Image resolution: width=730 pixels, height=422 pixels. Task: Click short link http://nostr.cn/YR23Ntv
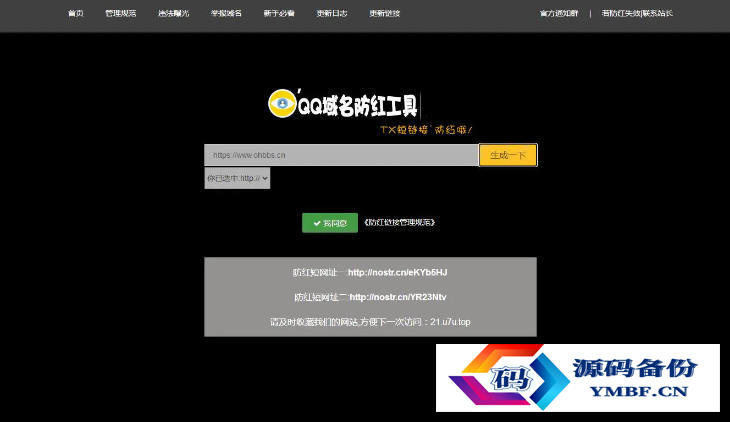[x=398, y=297]
